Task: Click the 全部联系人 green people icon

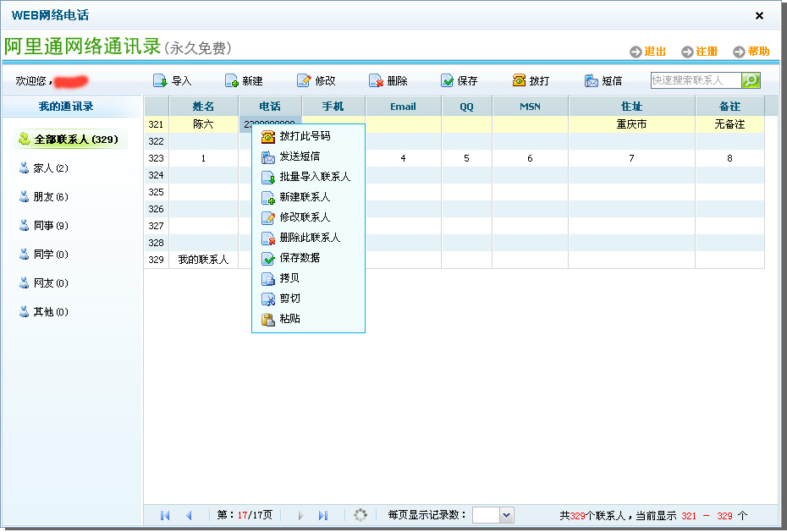Action: (24, 139)
